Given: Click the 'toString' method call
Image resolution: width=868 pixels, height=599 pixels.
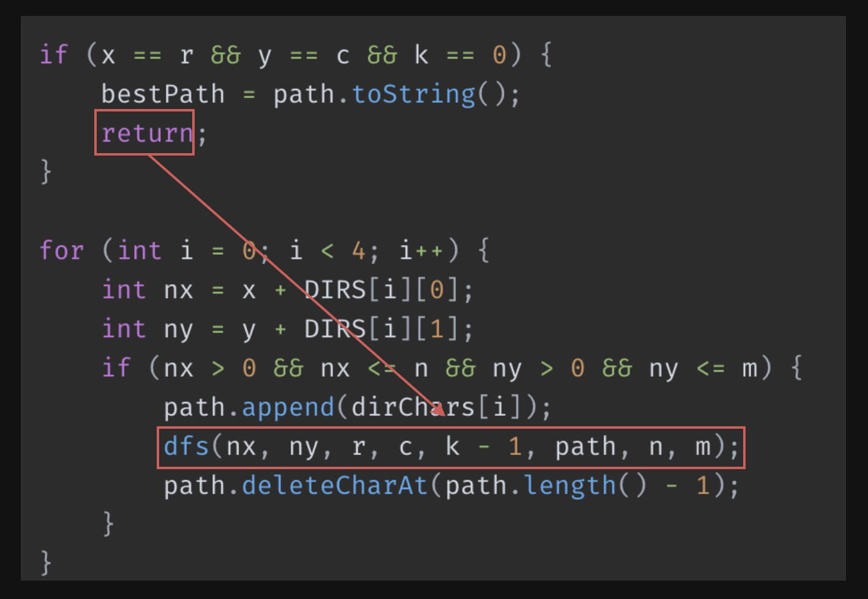Looking at the screenshot, I should 414,94.
